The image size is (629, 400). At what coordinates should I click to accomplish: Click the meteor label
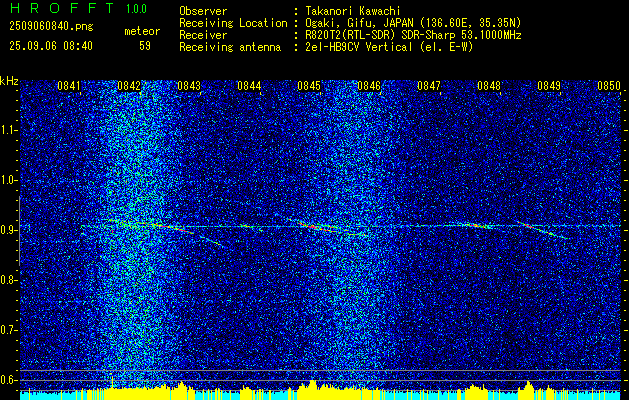click(x=142, y=31)
